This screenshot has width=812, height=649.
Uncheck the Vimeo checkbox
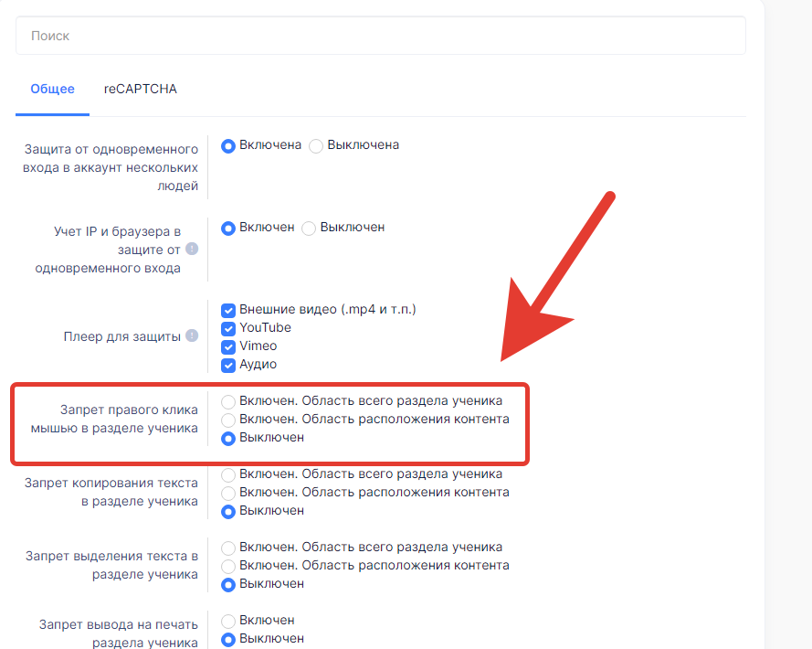[228, 346]
